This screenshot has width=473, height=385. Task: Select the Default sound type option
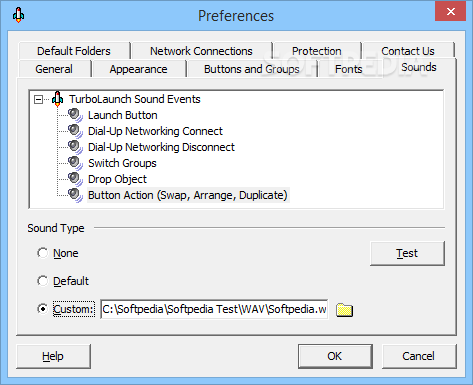coord(42,281)
